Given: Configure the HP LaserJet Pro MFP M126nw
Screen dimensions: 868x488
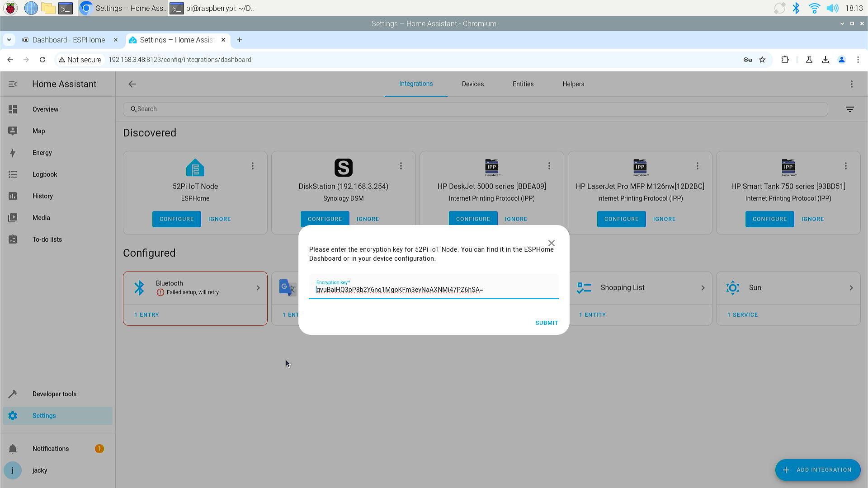Looking at the screenshot, I should (x=622, y=219).
